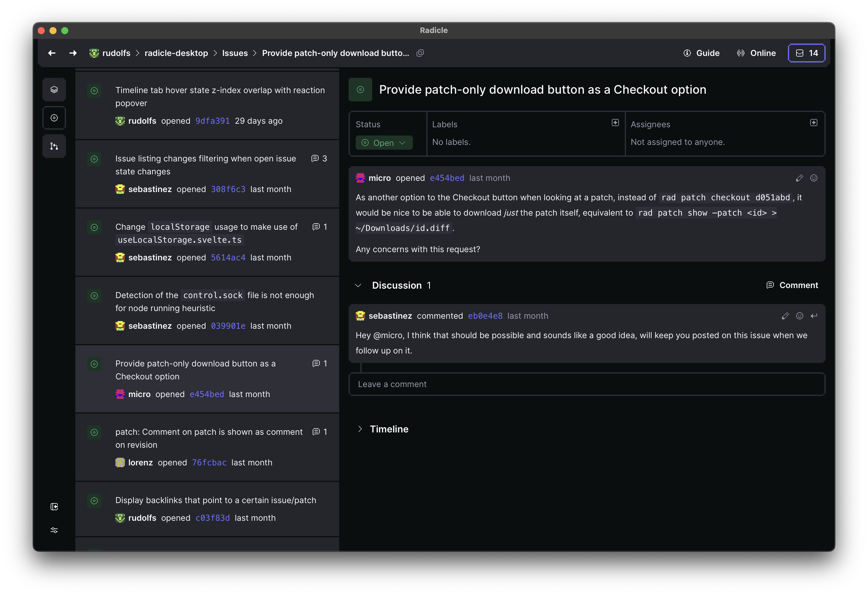Click issue id c03f83d
This screenshot has width=868, height=595.
point(213,518)
